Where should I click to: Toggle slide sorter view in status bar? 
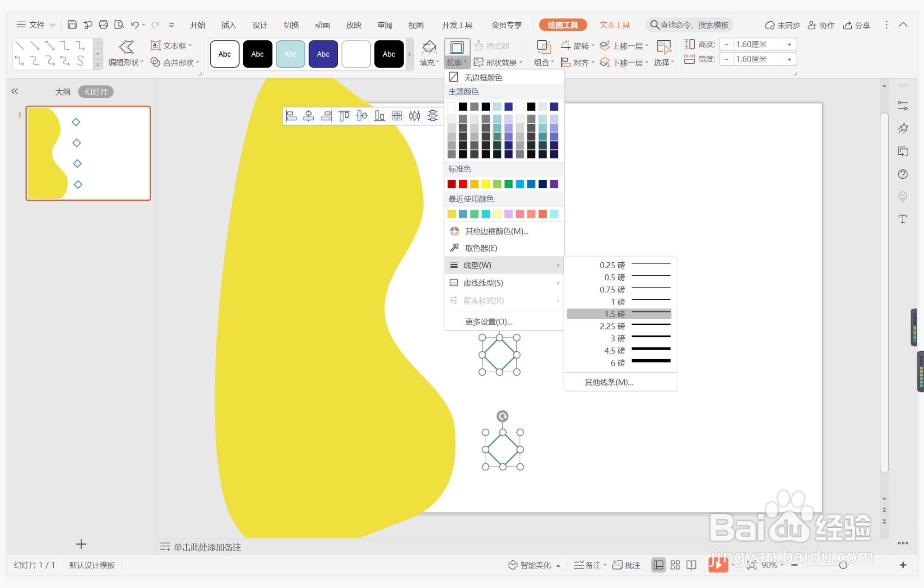(x=675, y=565)
